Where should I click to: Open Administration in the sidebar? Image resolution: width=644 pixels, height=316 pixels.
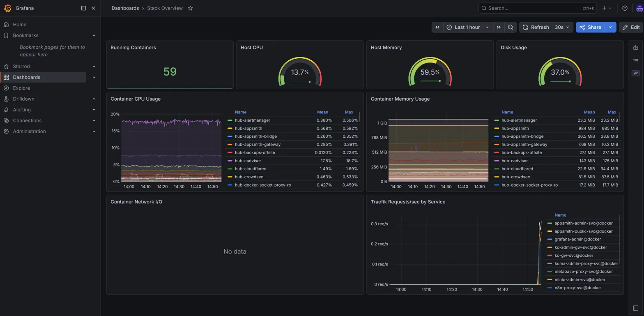point(29,131)
